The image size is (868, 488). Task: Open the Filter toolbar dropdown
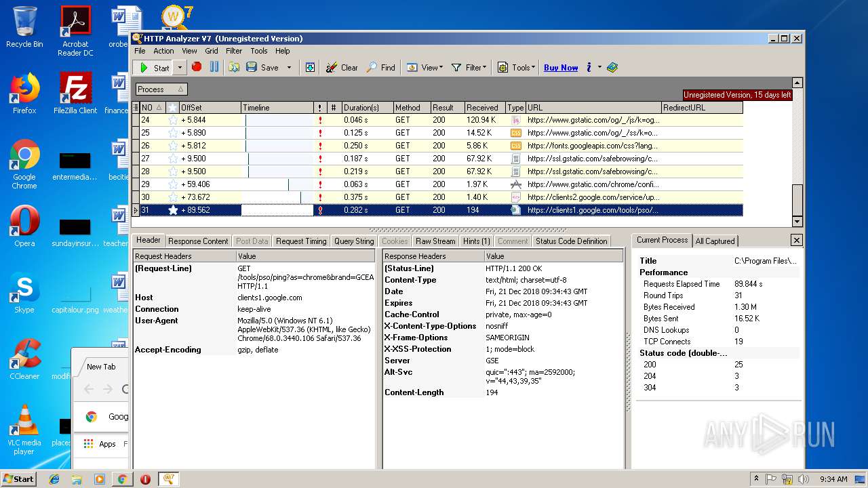469,68
